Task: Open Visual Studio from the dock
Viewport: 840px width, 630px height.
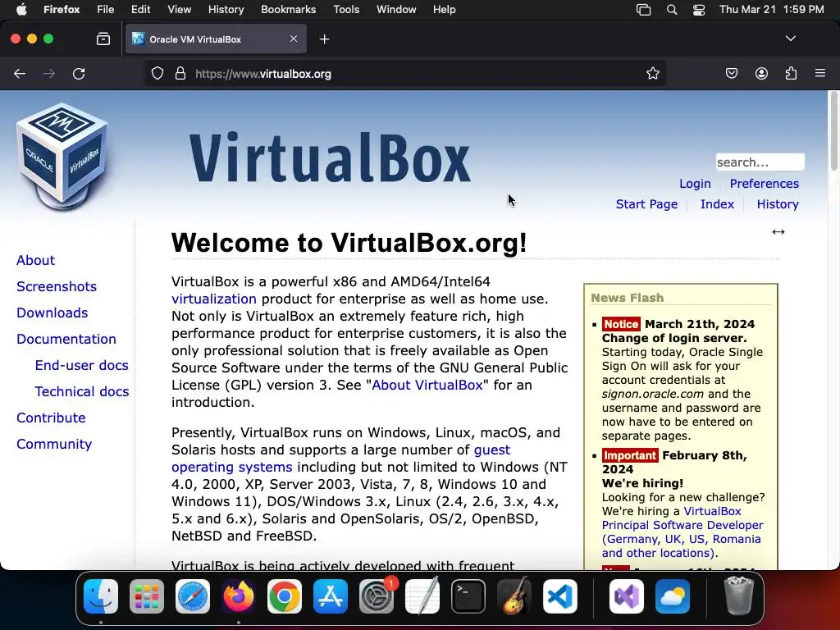Action: 626,596
